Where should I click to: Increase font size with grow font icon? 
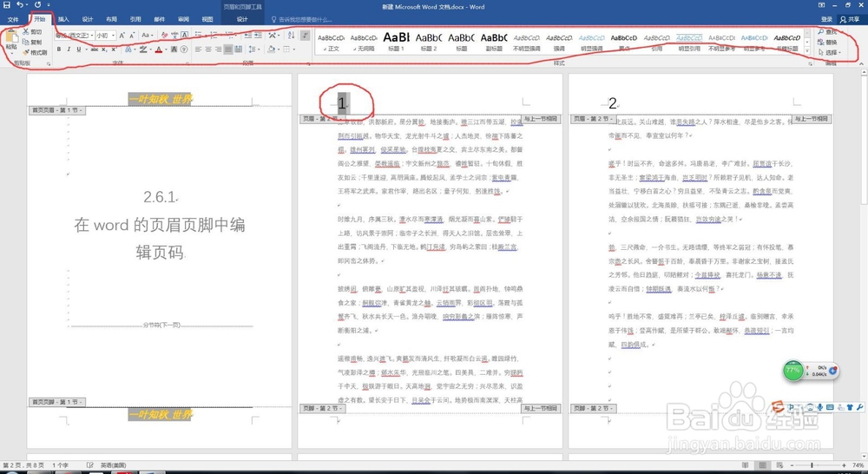click(x=122, y=36)
